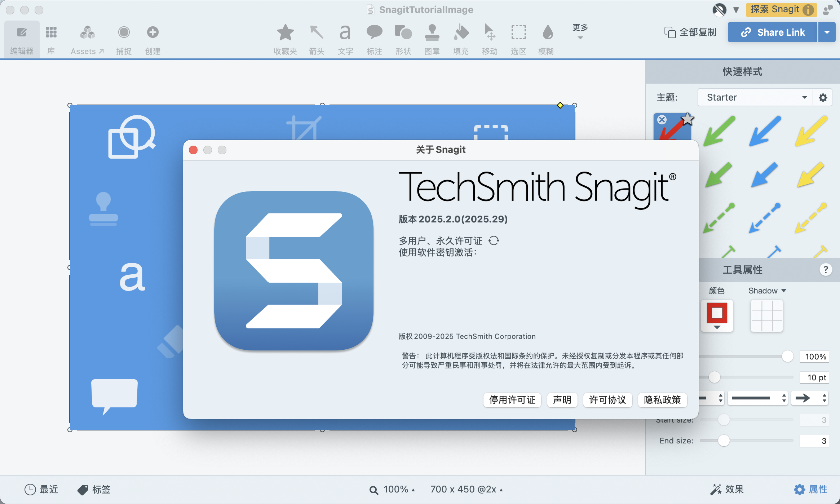Select the 形状 shape tool

coord(403,40)
